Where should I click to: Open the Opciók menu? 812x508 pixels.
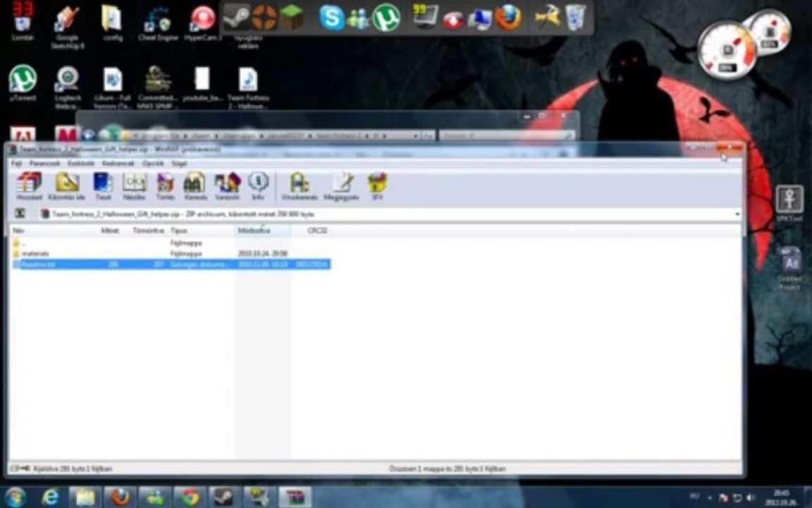click(153, 163)
